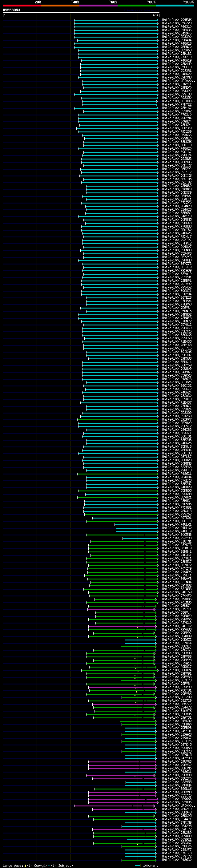The image size is (197, 868).
Task: Select label UniRef100_C5XAB6
Action: (x=177, y=599)
